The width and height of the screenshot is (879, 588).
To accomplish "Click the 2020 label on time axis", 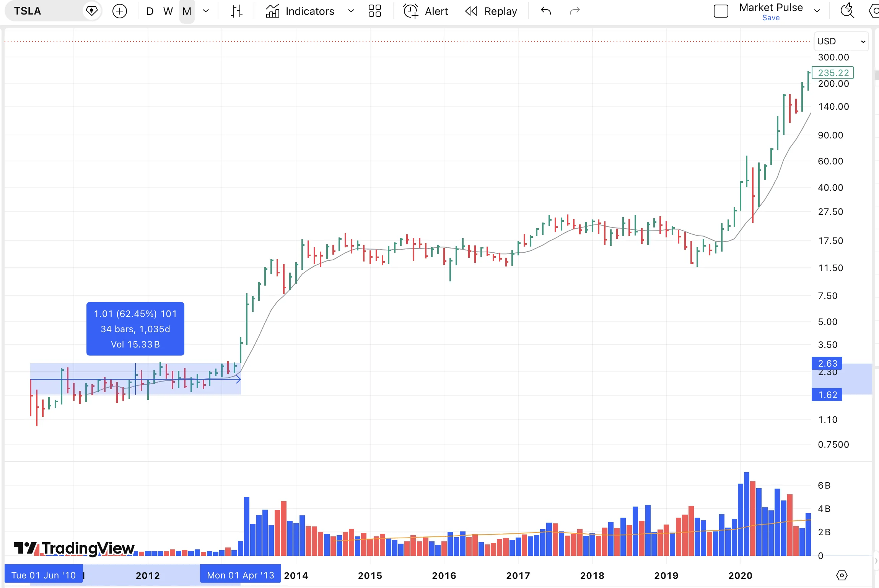I will pyautogui.click(x=740, y=575).
